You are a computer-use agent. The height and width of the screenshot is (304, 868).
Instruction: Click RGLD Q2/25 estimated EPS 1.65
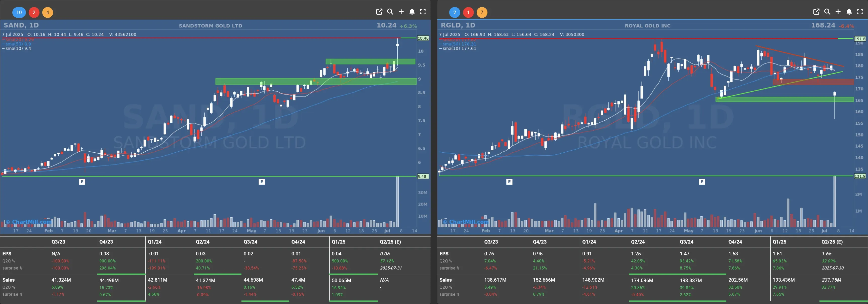826,254
